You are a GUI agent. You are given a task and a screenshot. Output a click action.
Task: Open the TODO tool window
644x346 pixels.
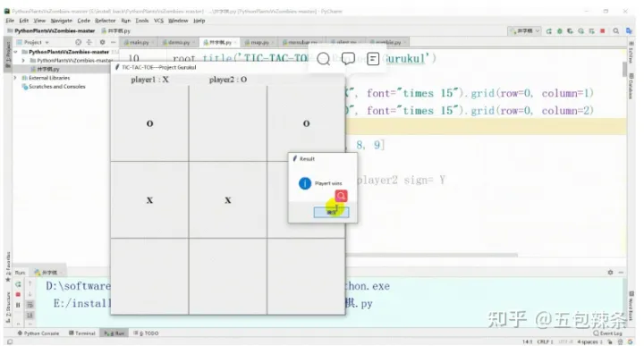(x=146, y=333)
